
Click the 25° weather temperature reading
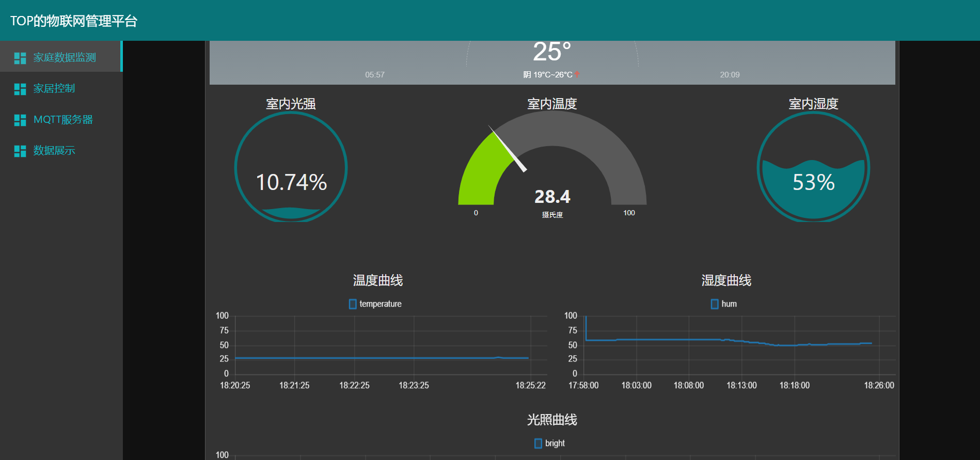tap(552, 52)
